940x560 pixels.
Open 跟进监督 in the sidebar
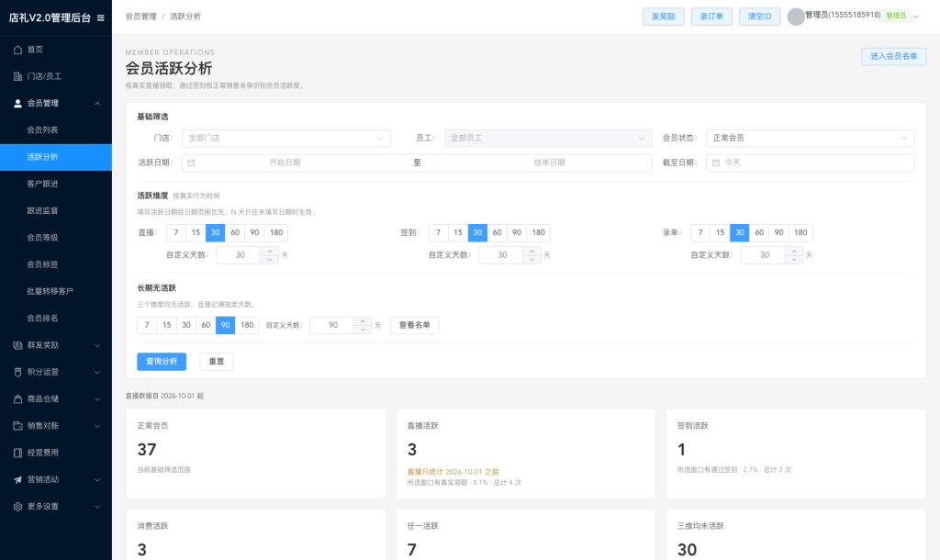(x=56, y=211)
